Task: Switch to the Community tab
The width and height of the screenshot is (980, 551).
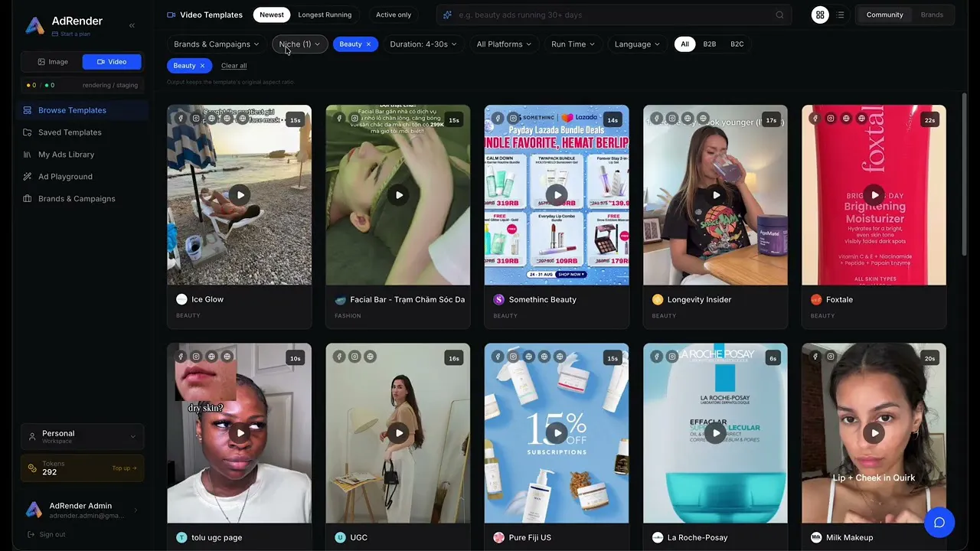Action: point(884,15)
